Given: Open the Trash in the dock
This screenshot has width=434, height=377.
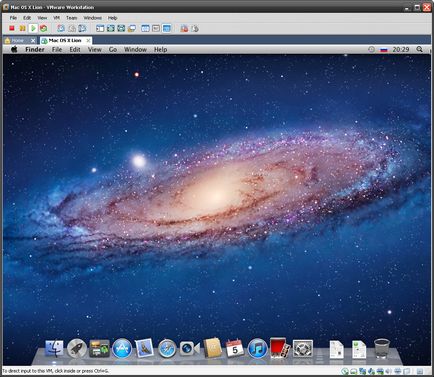Looking at the screenshot, I should click(x=382, y=349).
